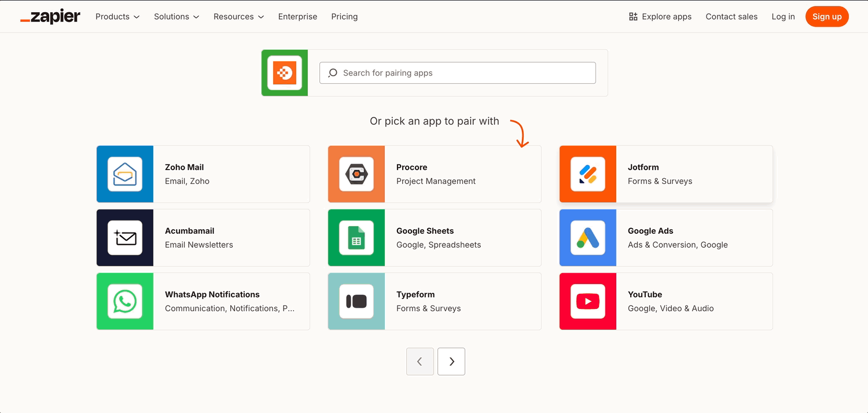The width and height of the screenshot is (868, 413).
Task: Click the orange Sign up button
Action: coord(827,17)
